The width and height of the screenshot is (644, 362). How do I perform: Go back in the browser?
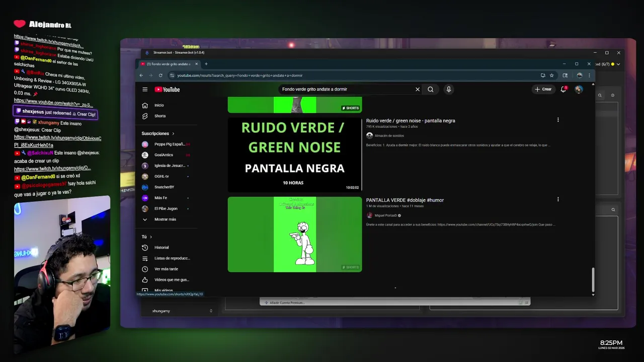[x=141, y=75]
